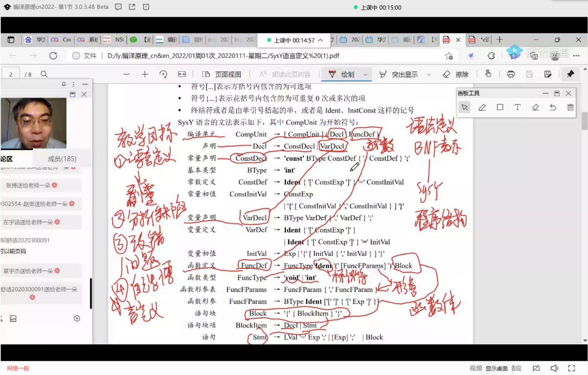This screenshot has height=375, width=588.
Task: Toggle the 绘制 draw mode
Action: 342,74
